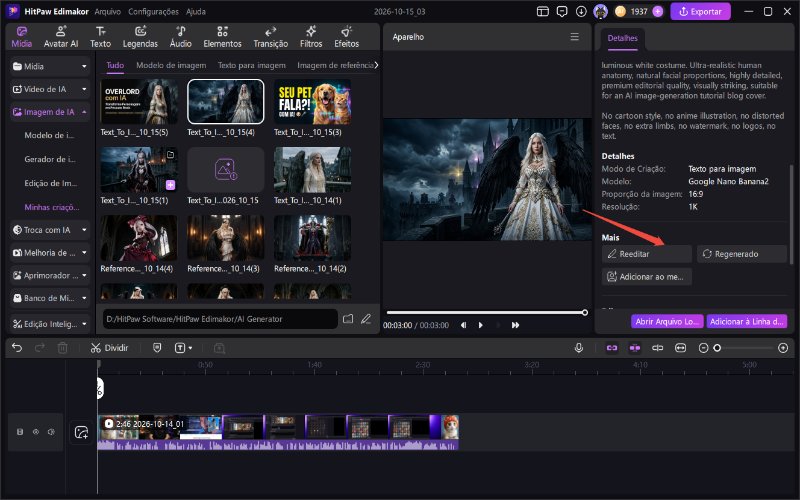Open the Texto tool
The image size is (800, 500).
(x=101, y=37)
